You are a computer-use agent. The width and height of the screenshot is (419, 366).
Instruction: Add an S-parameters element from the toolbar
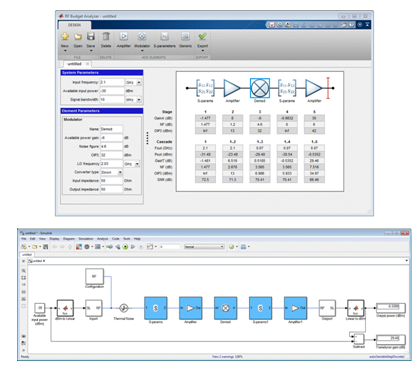[x=165, y=36]
